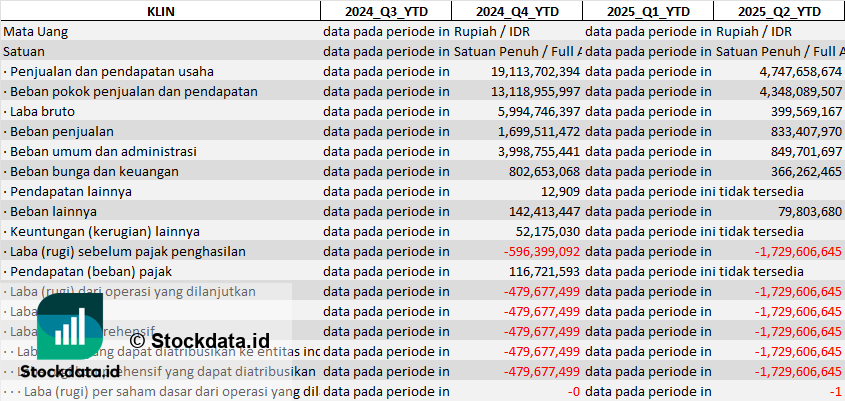Click the red -596,399,092 pre-tax loss cell
This screenshot has height=401, width=845.
point(542,251)
